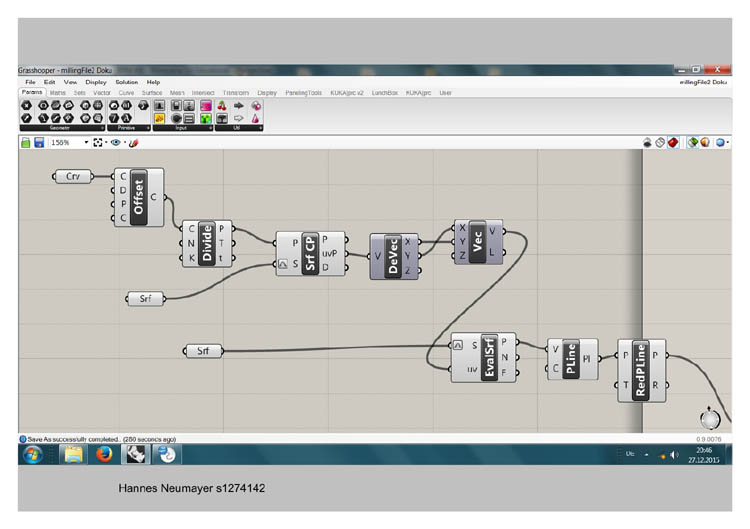Select the Offset component
750x529 pixels.
(139, 197)
